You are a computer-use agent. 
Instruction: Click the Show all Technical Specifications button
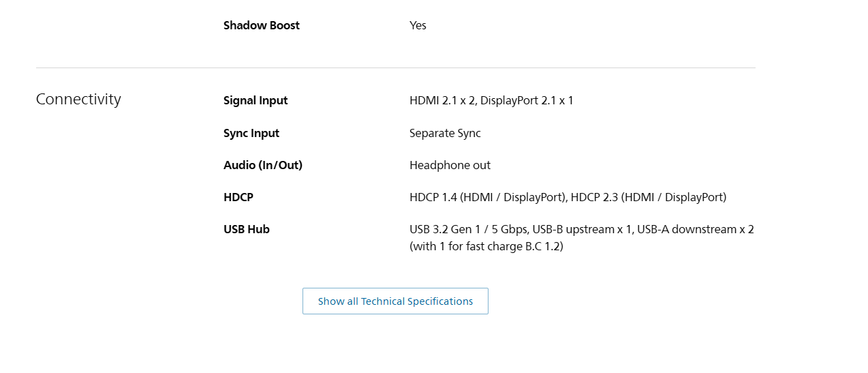pos(395,301)
